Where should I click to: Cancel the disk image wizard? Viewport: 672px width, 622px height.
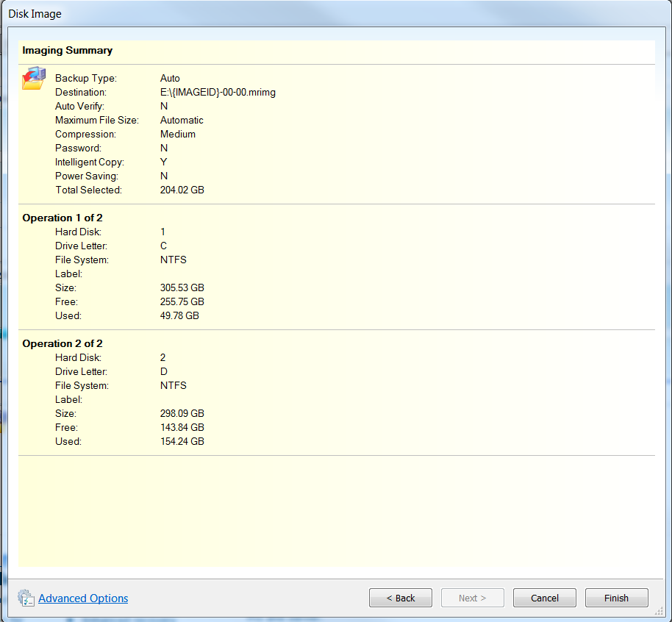pos(545,598)
